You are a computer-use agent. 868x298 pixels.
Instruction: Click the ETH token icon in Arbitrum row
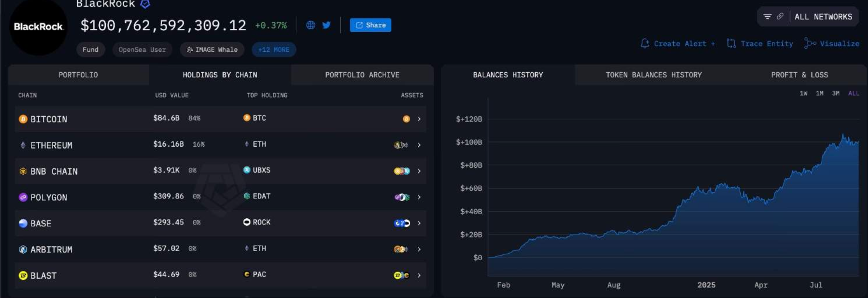(247, 248)
